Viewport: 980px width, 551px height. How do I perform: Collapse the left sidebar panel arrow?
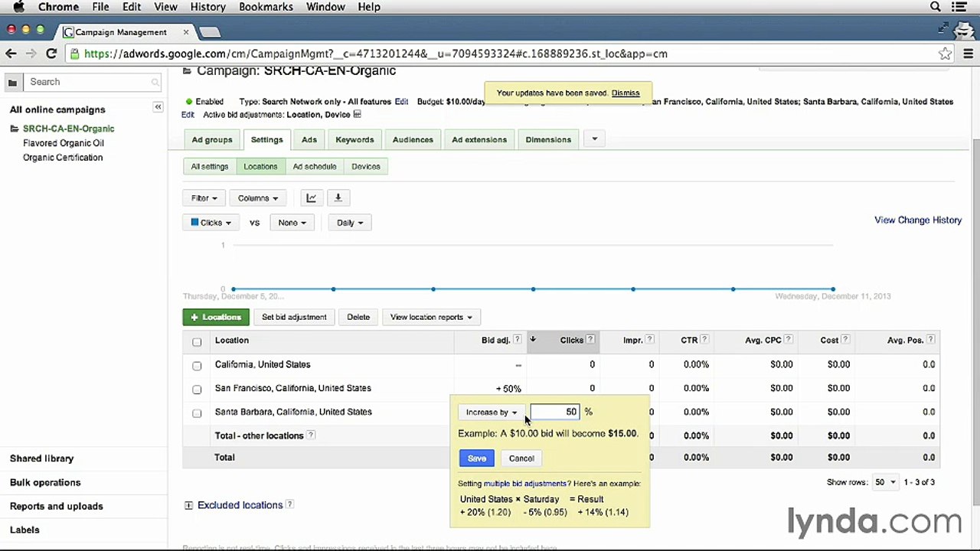click(x=158, y=107)
